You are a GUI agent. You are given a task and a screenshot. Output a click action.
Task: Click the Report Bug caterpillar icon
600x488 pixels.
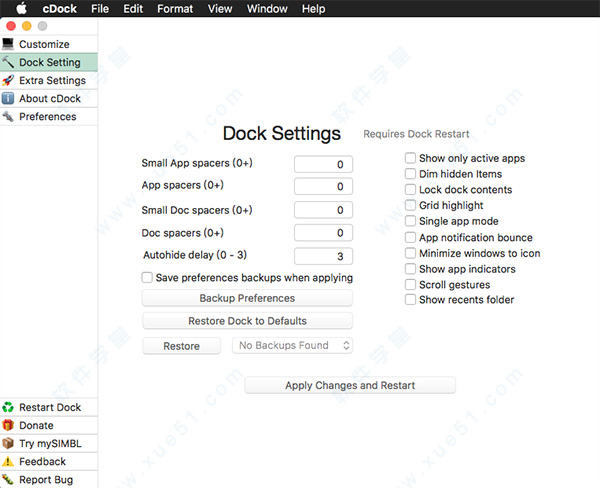click(8, 479)
